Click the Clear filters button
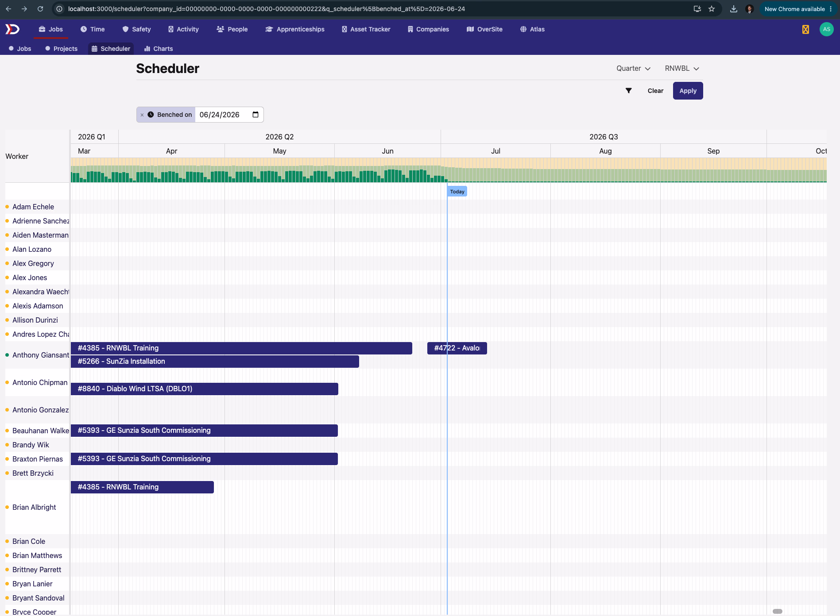 (655, 91)
